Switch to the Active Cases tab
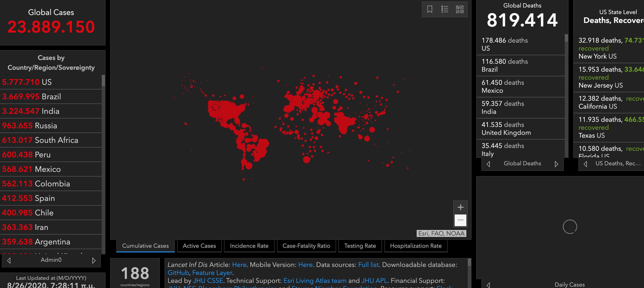Viewport: 644px width, 288px height. point(199,246)
